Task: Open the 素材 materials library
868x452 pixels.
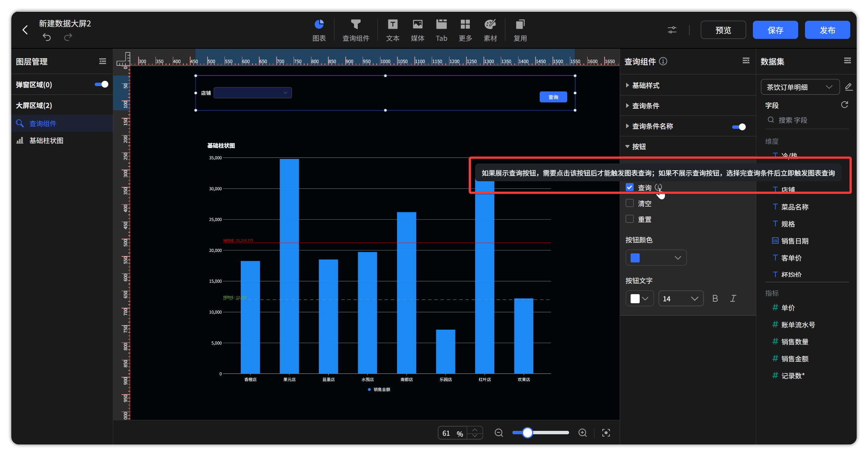Action: pyautogui.click(x=490, y=30)
